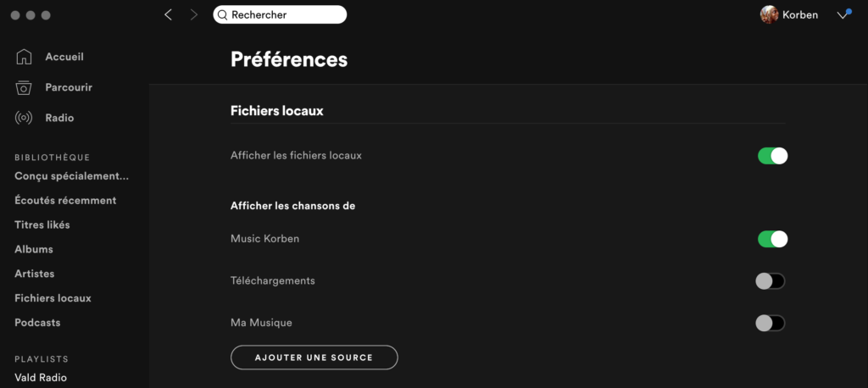Open Korben's profile avatar
Screen dimensions: 868x388
tap(769, 15)
